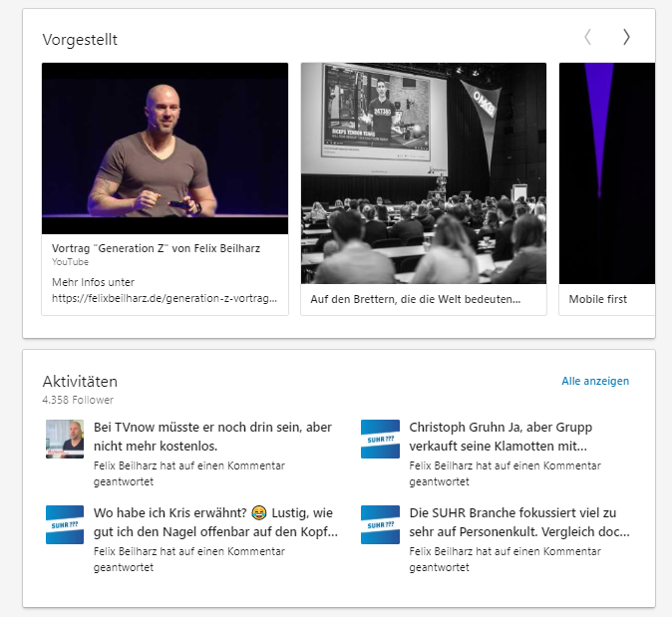Click the profile photo beside the TVnow comment
Screen dimensions: 672x617
coord(65,439)
